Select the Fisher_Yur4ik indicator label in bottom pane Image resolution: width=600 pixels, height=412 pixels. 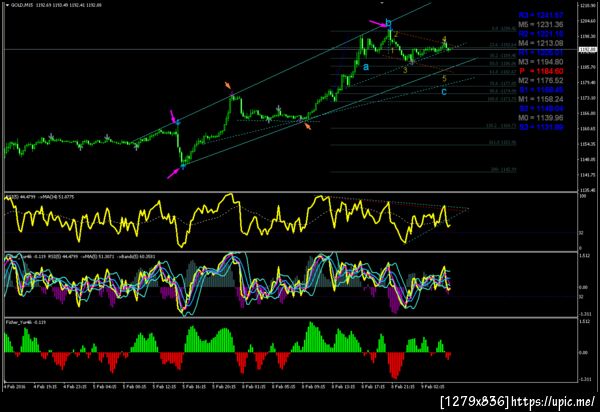click(26, 322)
